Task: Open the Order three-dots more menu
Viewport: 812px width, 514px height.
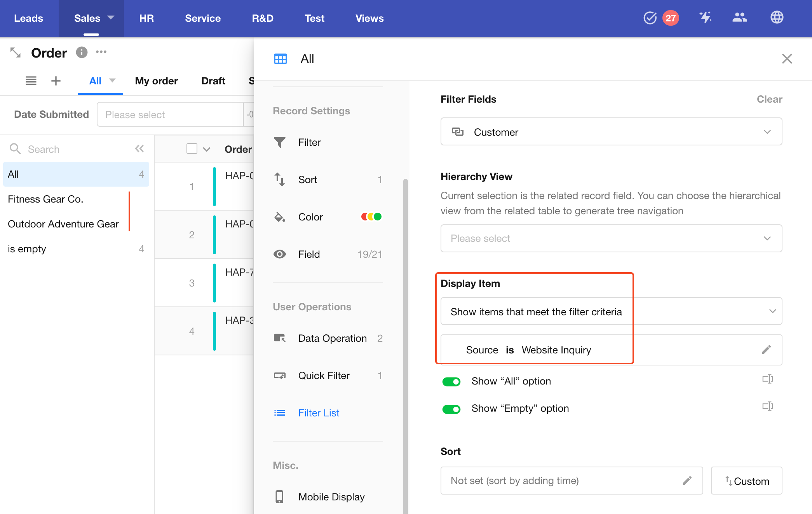Action: tap(101, 52)
